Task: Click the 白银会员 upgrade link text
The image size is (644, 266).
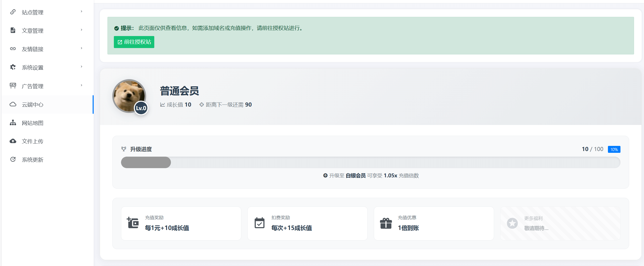Action: (x=355, y=176)
